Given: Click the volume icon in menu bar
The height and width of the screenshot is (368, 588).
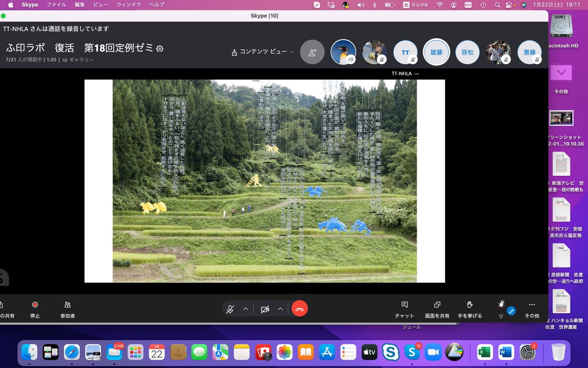Looking at the screenshot, I should (361, 5).
